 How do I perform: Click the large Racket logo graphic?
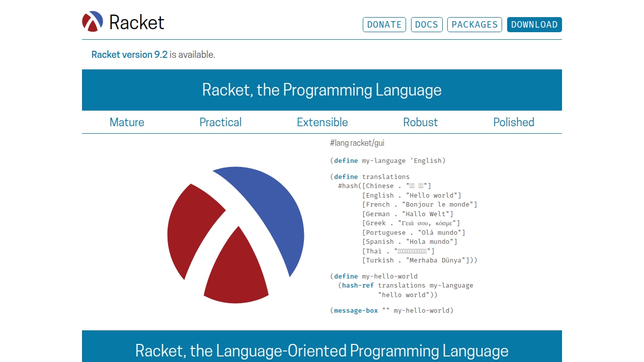tap(235, 235)
